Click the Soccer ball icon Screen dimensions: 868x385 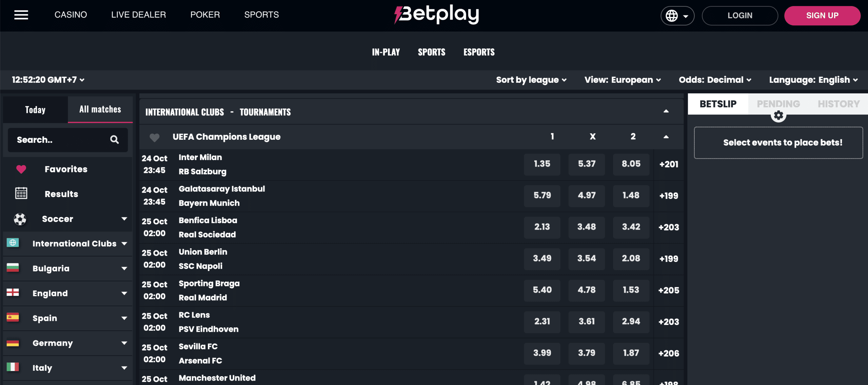pos(20,219)
